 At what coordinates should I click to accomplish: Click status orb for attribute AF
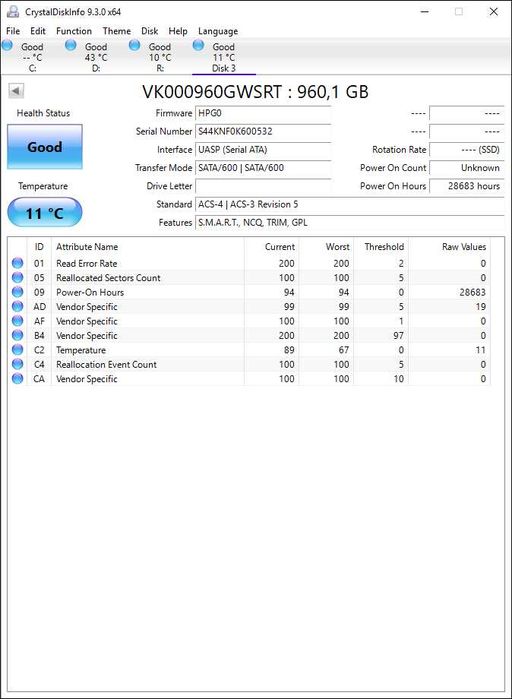pos(17,321)
